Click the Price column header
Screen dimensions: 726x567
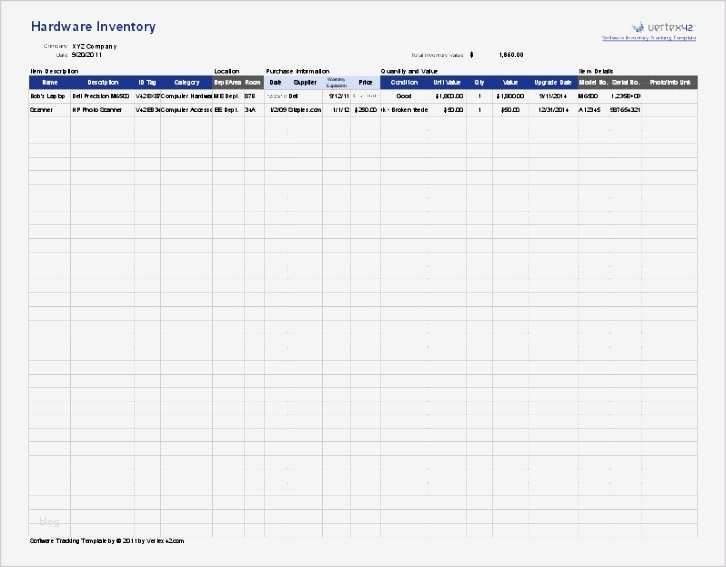tap(365, 82)
